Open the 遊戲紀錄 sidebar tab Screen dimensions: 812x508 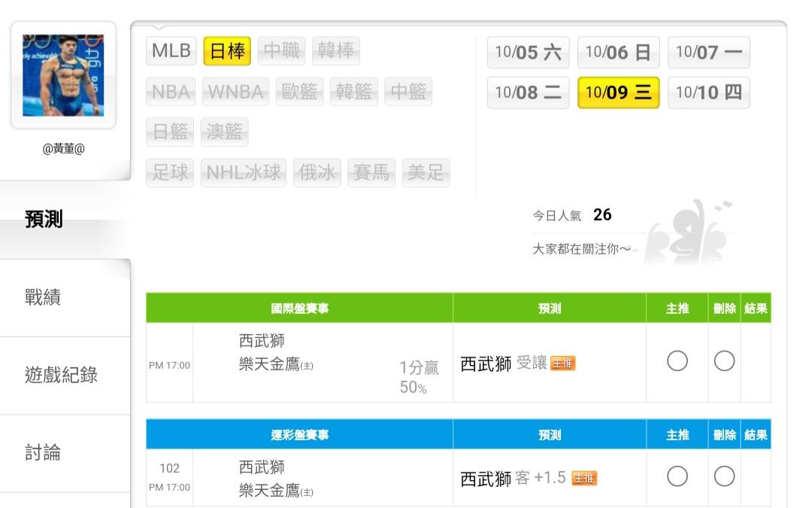61,375
